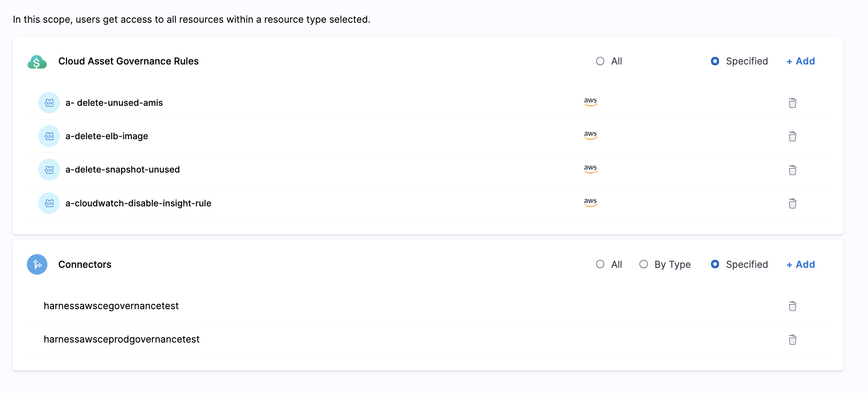The height and width of the screenshot is (393, 868).
Task: Delete the a- delete-unused-amis rule
Action: click(792, 103)
